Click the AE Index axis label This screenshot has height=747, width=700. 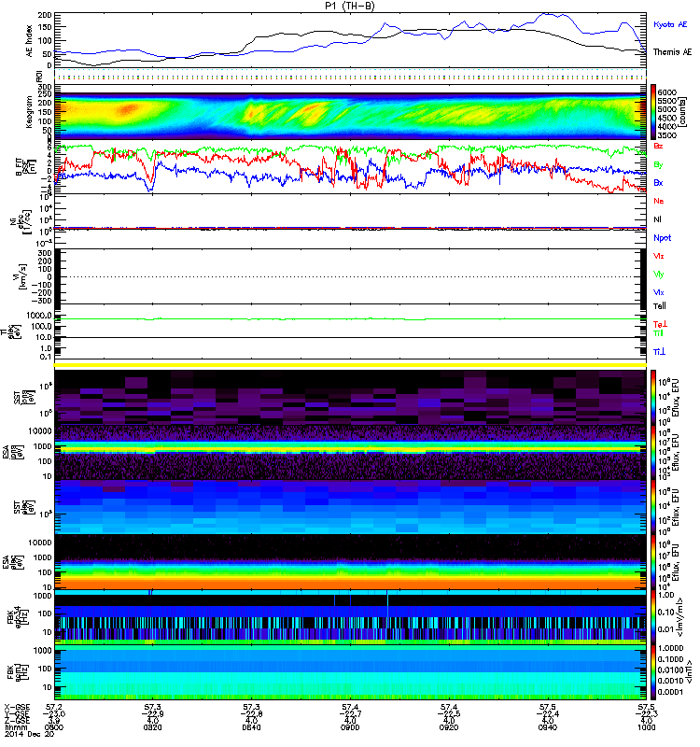[29, 41]
